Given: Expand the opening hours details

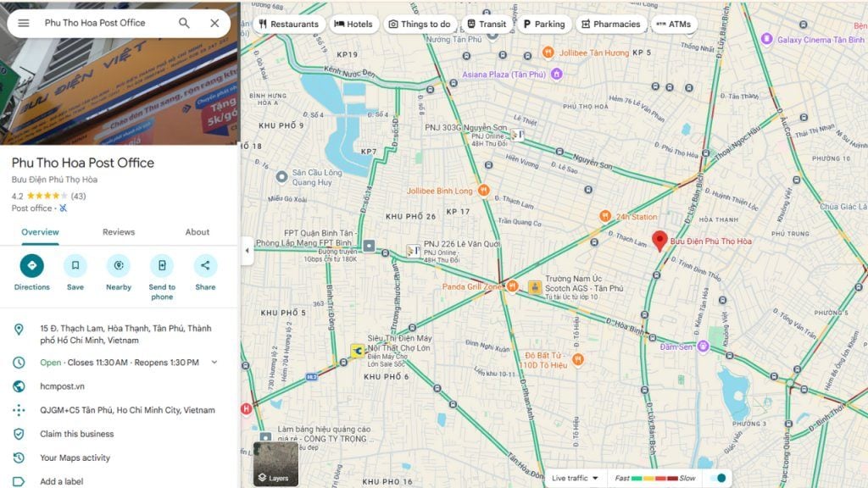Looking at the screenshot, I should (214, 363).
